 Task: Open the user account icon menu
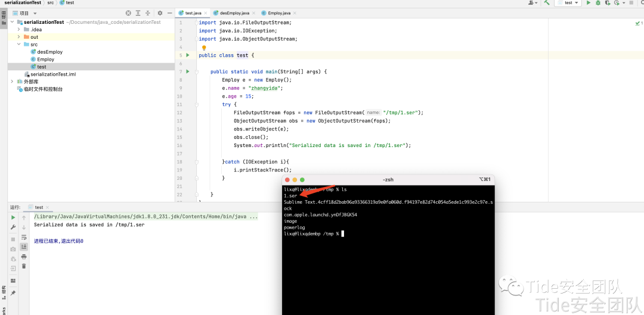click(x=532, y=2)
